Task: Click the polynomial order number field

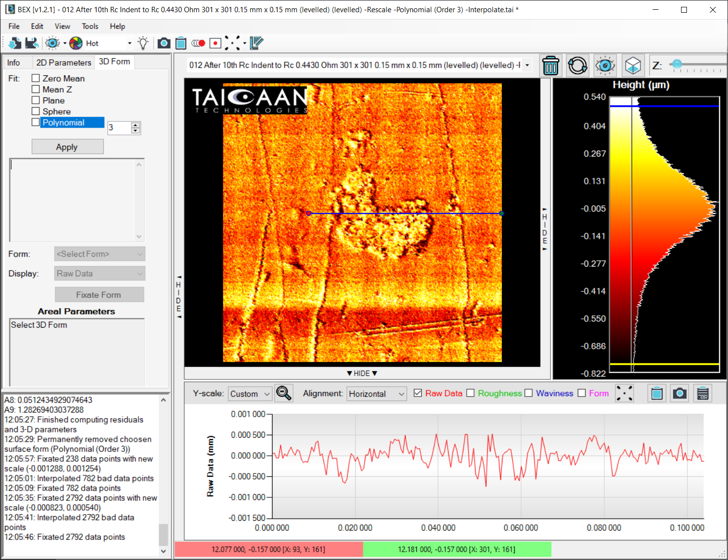Action: (x=119, y=128)
